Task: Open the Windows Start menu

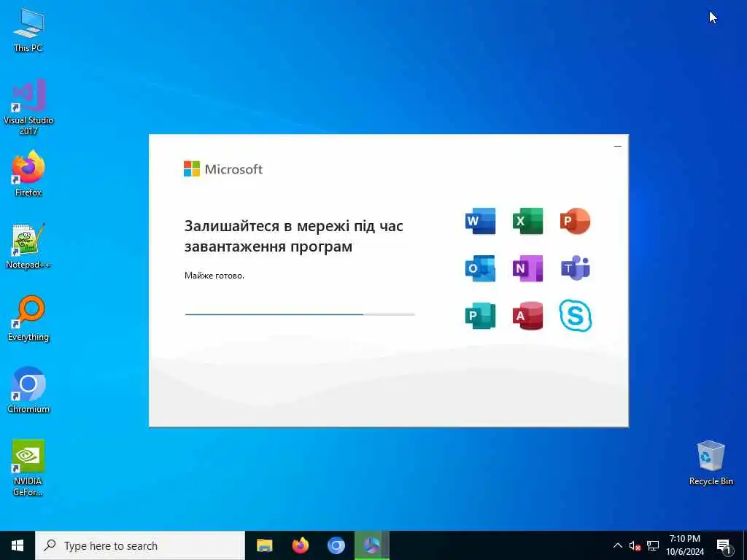Action: [x=18, y=545]
